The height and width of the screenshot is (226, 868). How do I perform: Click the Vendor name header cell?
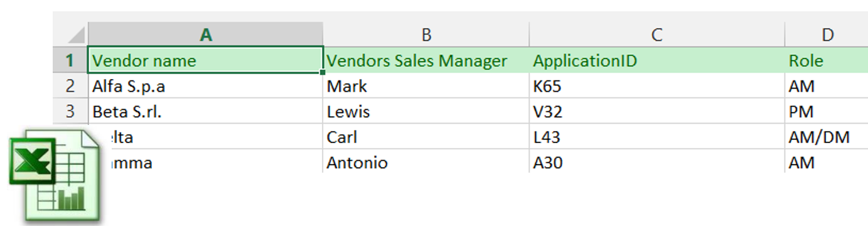(206, 60)
